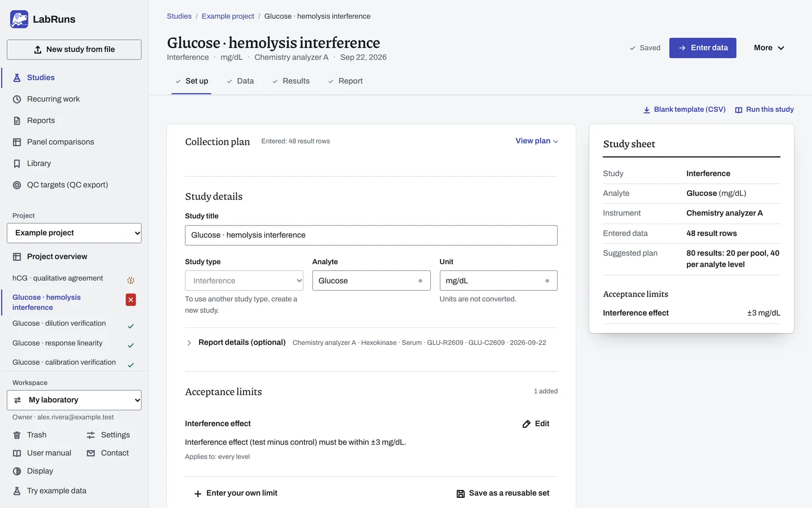
Task: Click the checkmark icon beside Glucose dilution verification
Action: [131, 326]
